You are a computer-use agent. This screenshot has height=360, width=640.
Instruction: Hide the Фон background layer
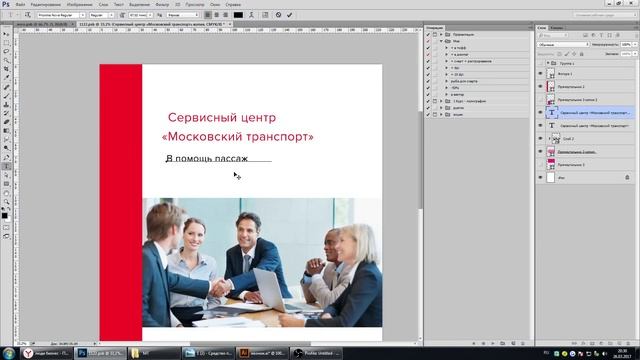coord(540,178)
